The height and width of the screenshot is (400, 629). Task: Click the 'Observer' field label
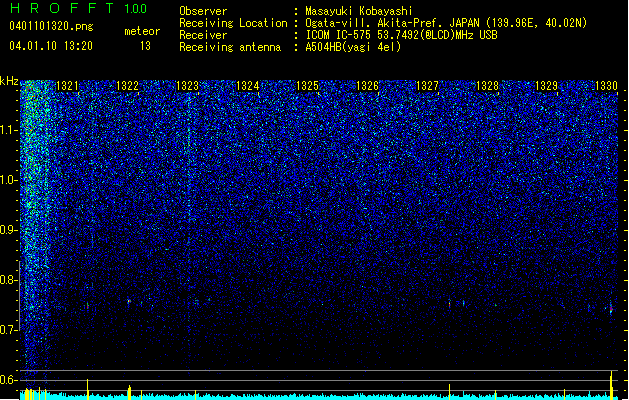click(x=203, y=11)
